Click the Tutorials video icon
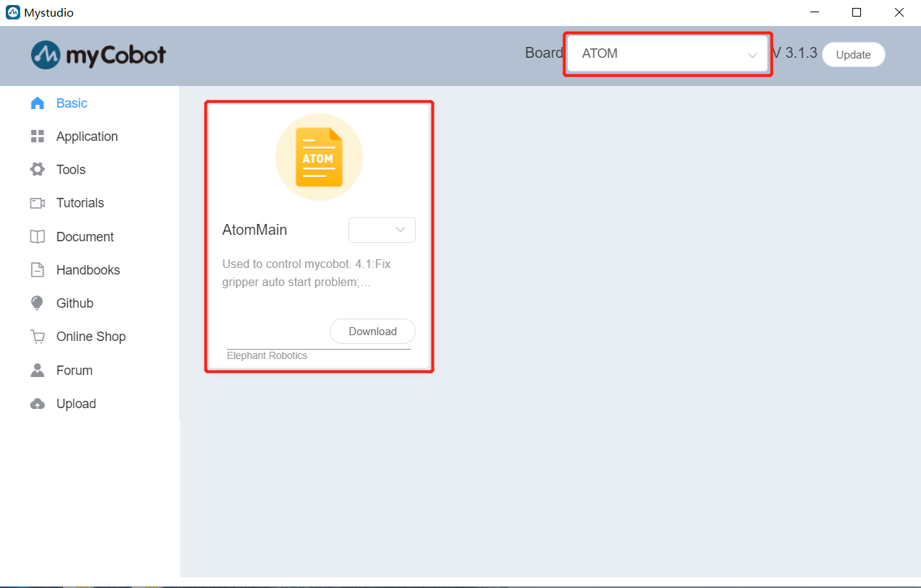 (38, 203)
